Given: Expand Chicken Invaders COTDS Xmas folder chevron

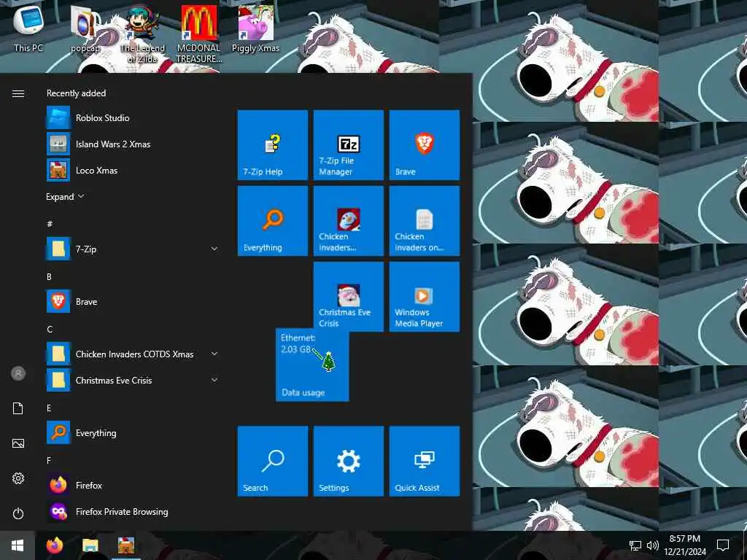Looking at the screenshot, I should [214, 354].
